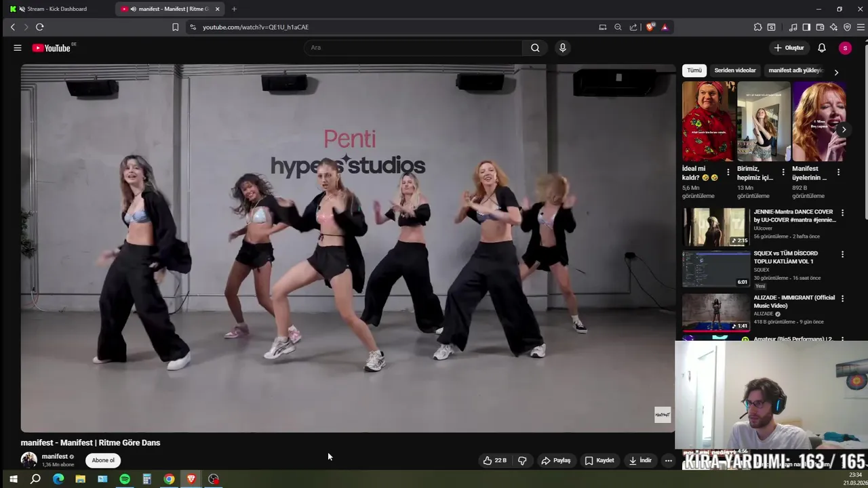This screenshot has height=488, width=868.
Task: Subscribe using Abone ol button
Action: tap(103, 460)
